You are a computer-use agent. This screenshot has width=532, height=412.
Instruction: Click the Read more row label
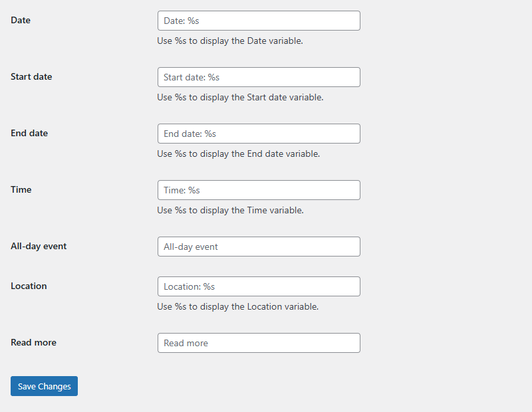[x=33, y=342]
